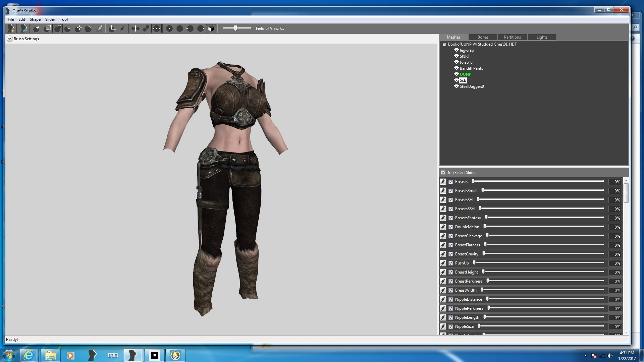Screen dimensions: 644x362
Task: Select the Meshes tab
Action: pos(453,37)
